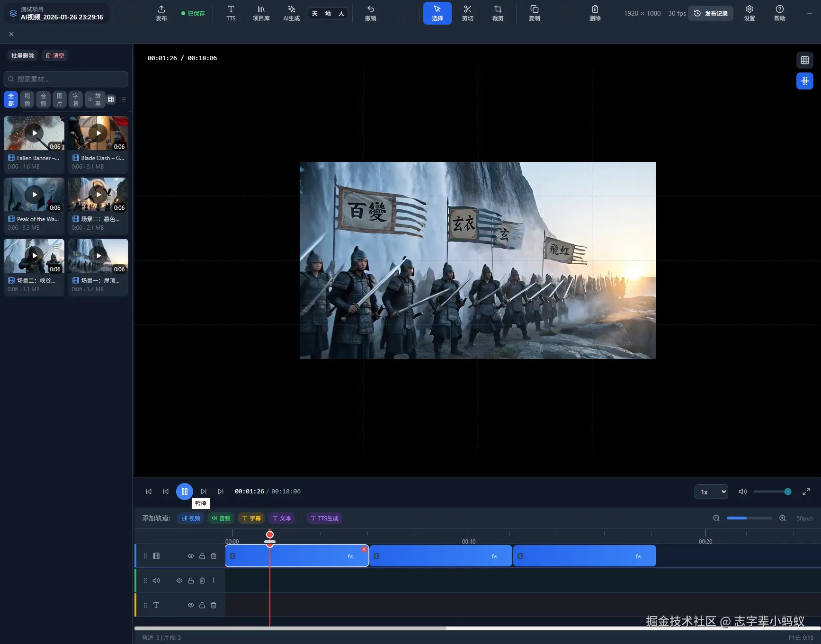Click the 批量删除 batch delete button
Screen dimensions: 821x644
[23, 55]
